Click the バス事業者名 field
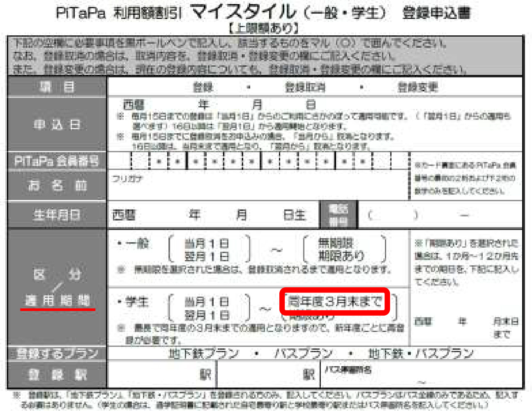The image size is (532, 411). [421, 374]
